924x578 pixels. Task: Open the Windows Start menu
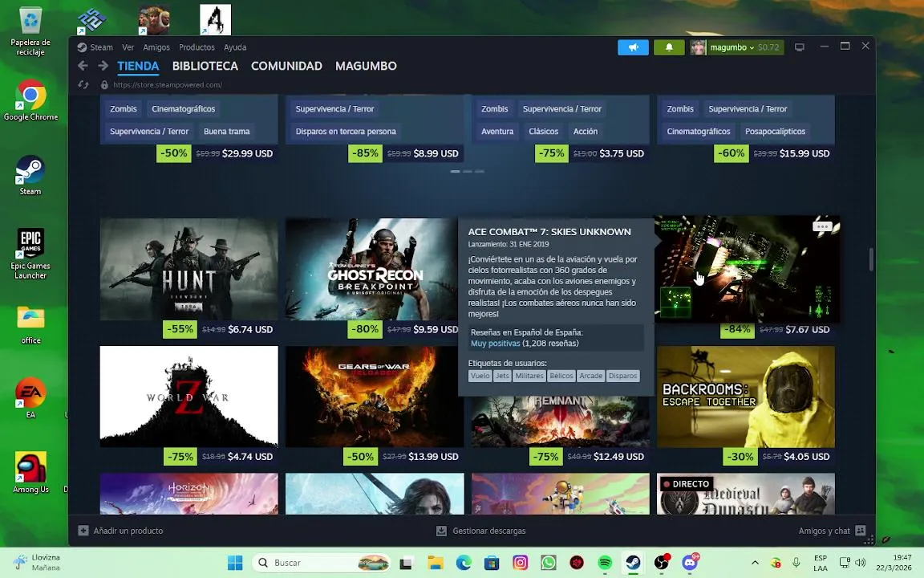tap(235, 563)
